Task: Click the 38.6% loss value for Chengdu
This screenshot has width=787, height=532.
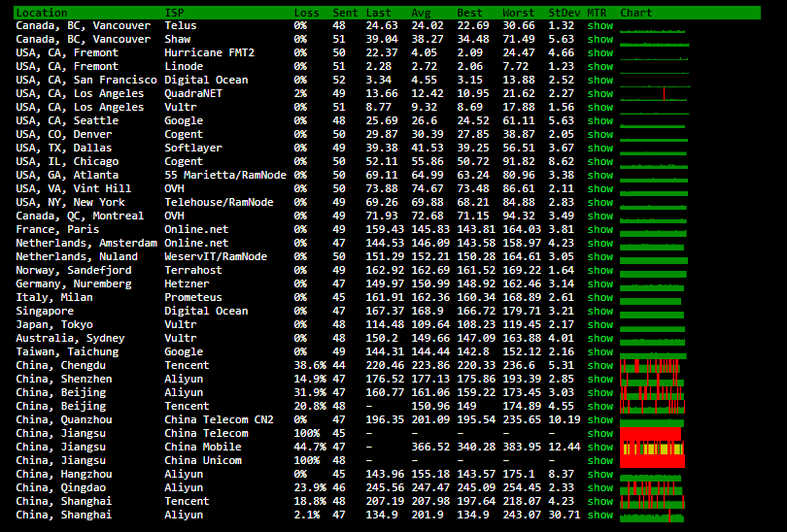Action: (x=310, y=365)
